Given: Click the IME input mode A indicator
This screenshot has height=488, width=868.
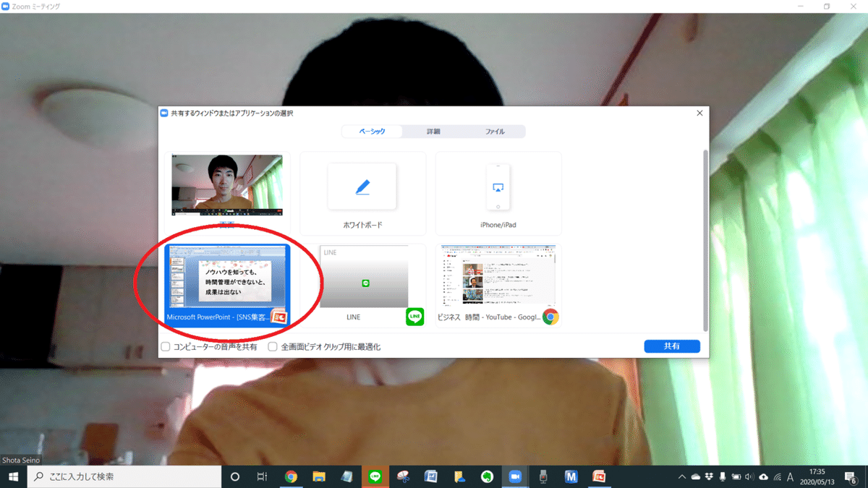Looking at the screenshot, I should tap(791, 477).
